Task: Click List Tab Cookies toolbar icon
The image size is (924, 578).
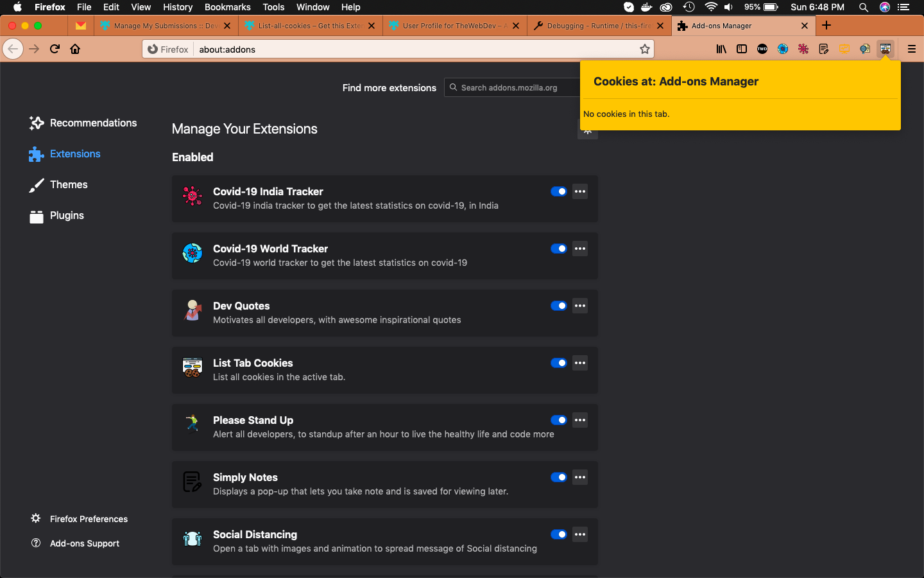Action: (x=886, y=49)
